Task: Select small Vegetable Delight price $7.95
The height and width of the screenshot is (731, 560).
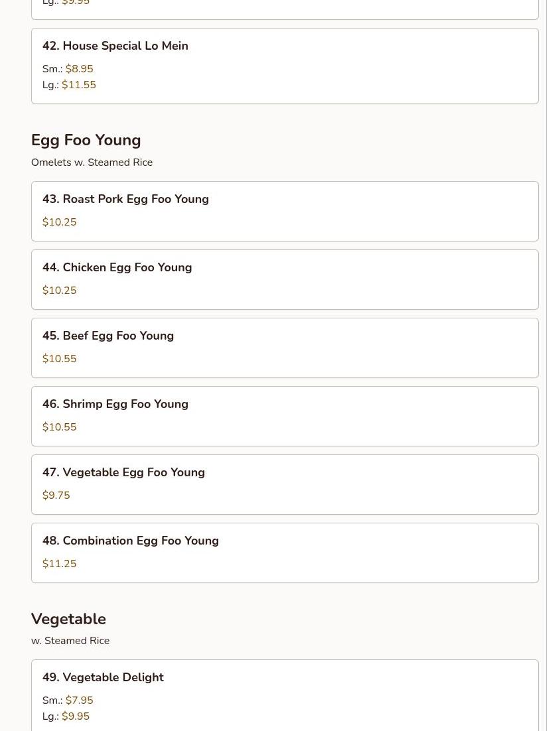Action: (x=79, y=700)
